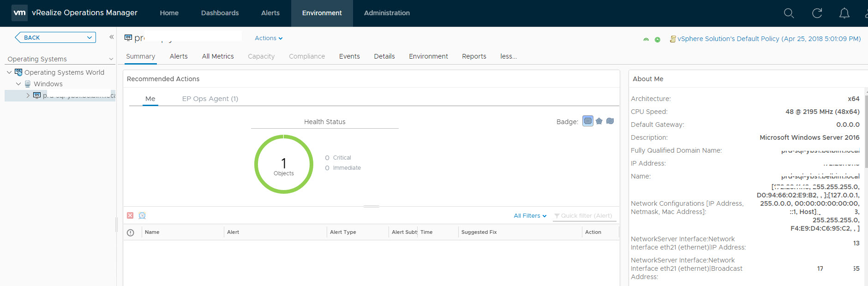
Task: Select the Risk badge toggle
Action: tap(599, 121)
